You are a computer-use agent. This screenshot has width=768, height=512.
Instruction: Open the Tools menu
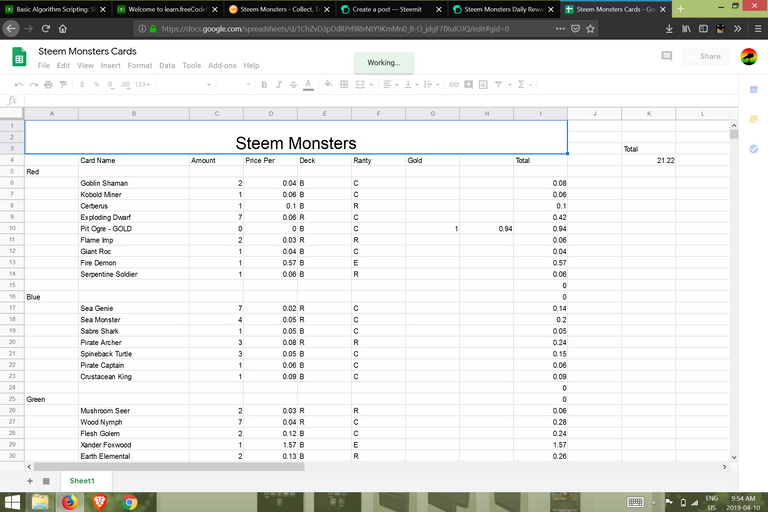coord(192,66)
